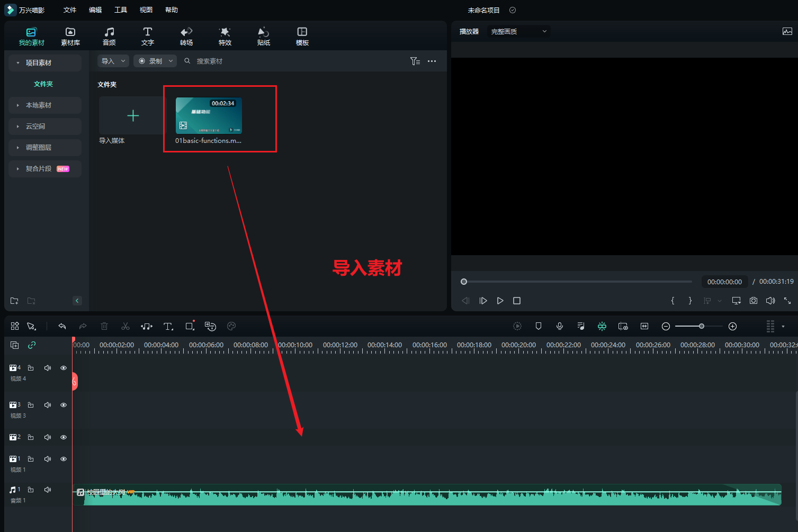This screenshot has height=532, width=798.
Task: Click the voiceover microphone icon
Action: [x=559, y=327]
